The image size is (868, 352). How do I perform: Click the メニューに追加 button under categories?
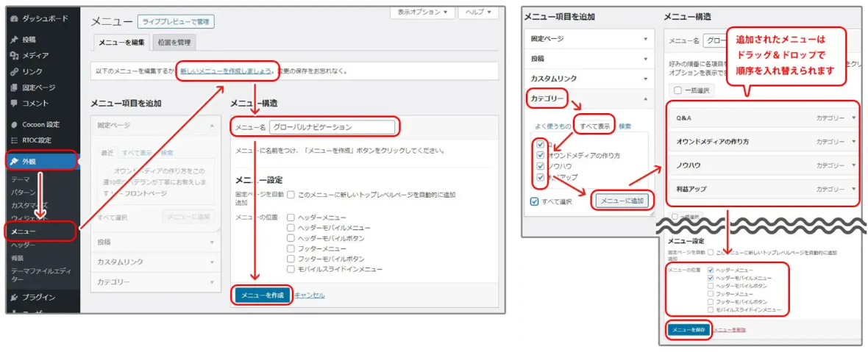click(x=622, y=201)
